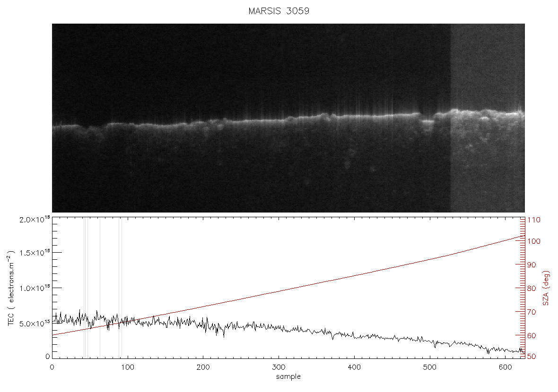Image resolution: width=558 pixels, height=392 pixels.
Task: Click the bright lighter strip at radargram right edge
Action: point(488,118)
